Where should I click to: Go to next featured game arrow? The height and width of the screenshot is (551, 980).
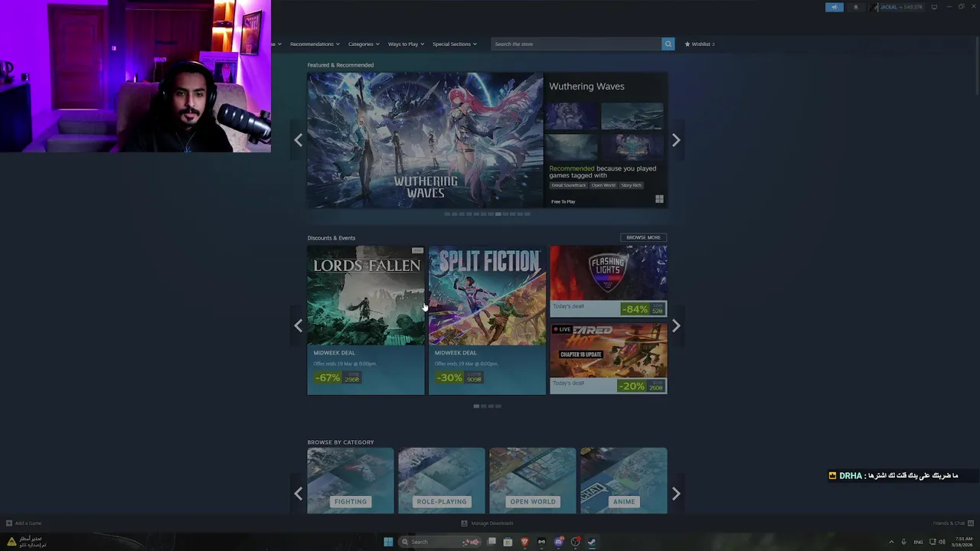pyautogui.click(x=676, y=140)
